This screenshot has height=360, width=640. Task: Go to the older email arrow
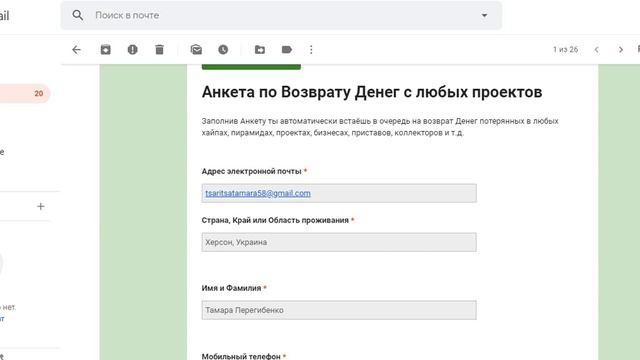[621, 50]
